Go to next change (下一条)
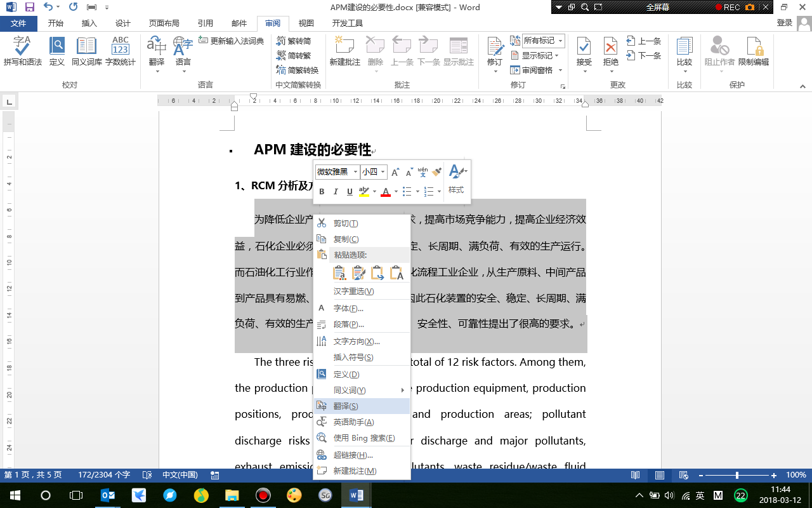This screenshot has height=508, width=812. 644,55
